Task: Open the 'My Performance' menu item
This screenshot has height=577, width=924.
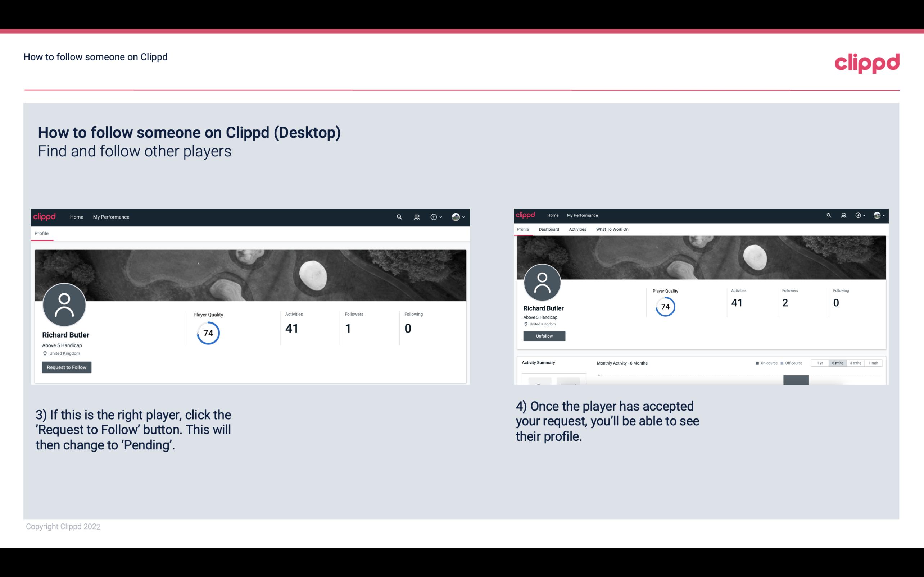Action: tap(111, 217)
